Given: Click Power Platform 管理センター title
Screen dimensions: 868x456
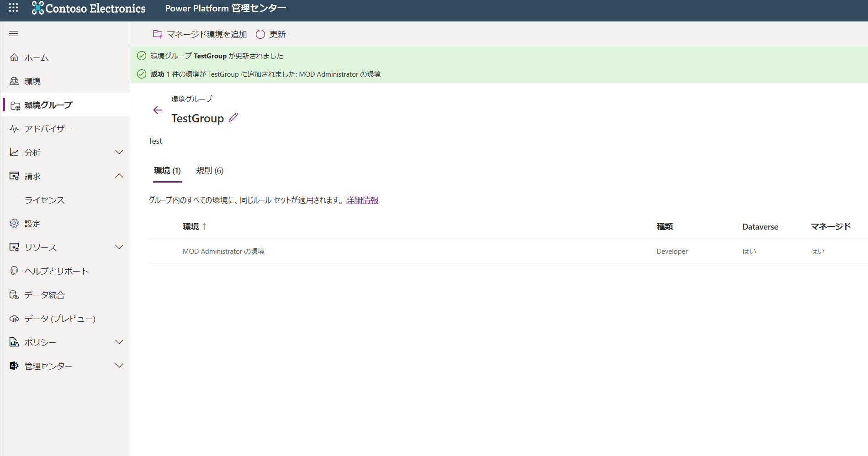Looking at the screenshot, I should [x=226, y=8].
